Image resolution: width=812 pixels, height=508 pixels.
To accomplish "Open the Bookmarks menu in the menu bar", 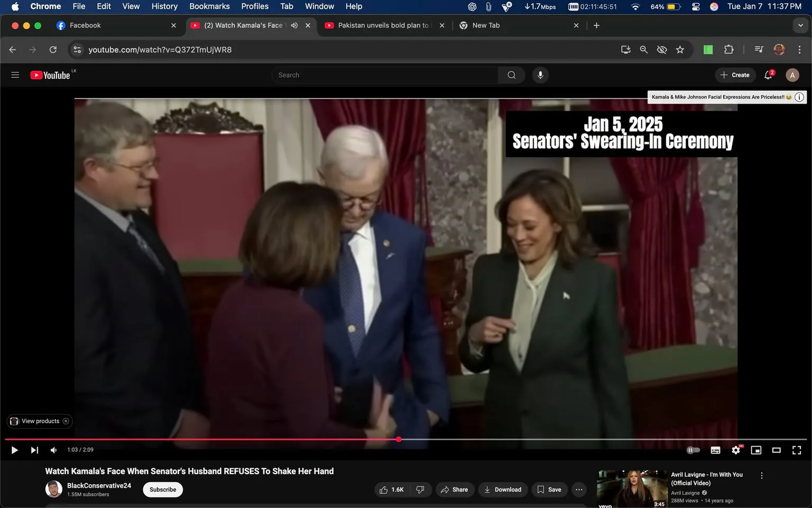I will 209,6.
